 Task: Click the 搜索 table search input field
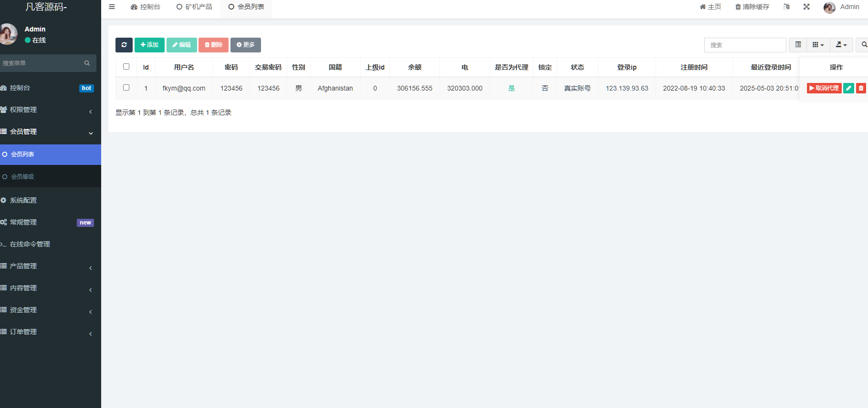pos(744,45)
